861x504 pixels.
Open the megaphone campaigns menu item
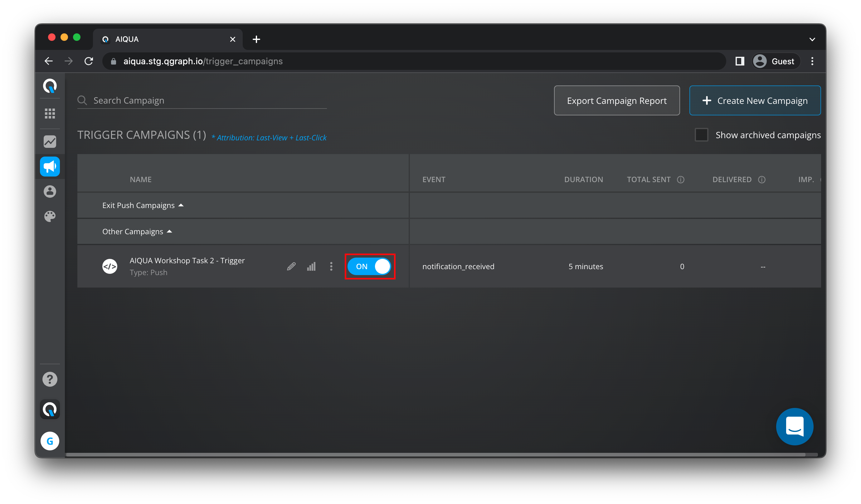pos(50,167)
